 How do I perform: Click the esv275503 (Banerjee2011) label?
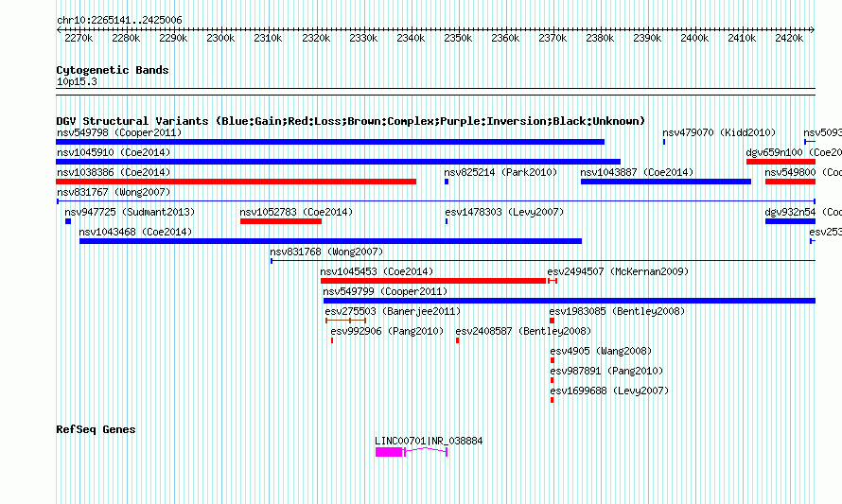click(x=393, y=311)
